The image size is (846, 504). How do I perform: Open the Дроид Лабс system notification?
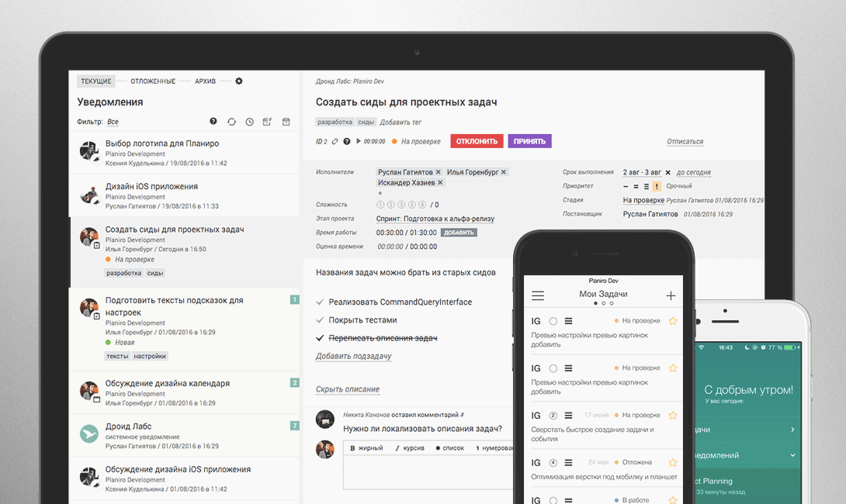tap(185, 436)
